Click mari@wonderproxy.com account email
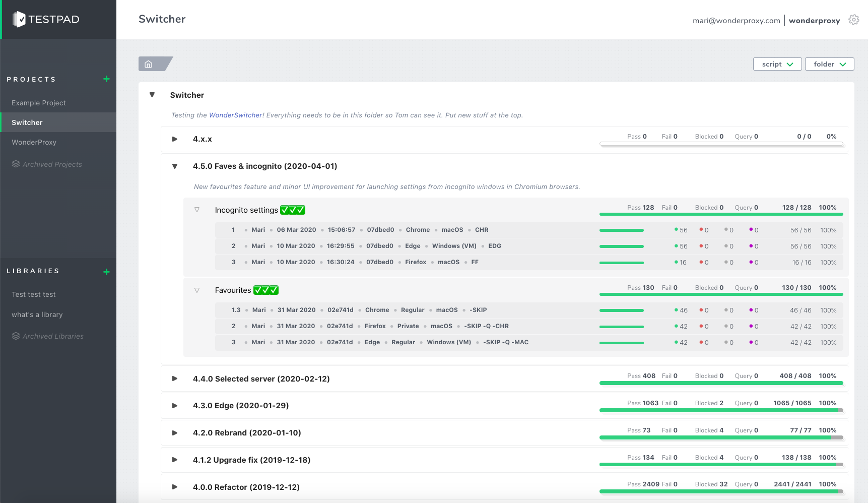 pyautogui.click(x=736, y=21)
